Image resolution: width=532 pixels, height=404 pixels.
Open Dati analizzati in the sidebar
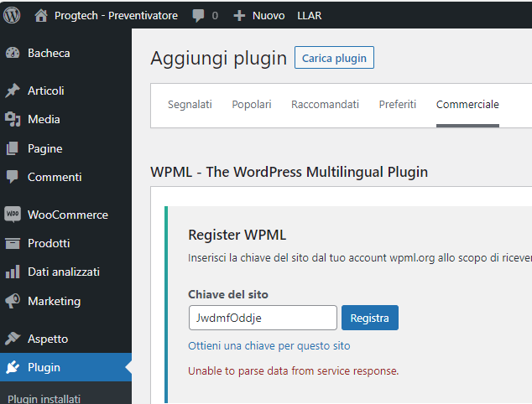pos(64,272)
